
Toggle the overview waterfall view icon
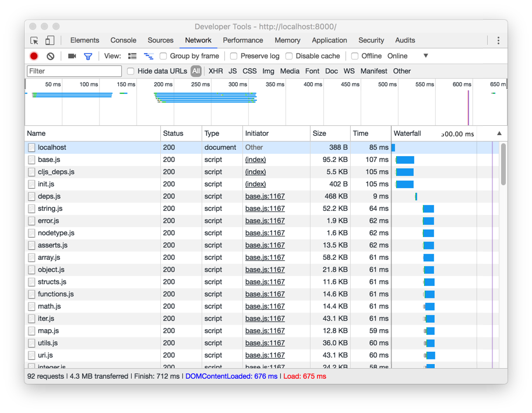149,57
